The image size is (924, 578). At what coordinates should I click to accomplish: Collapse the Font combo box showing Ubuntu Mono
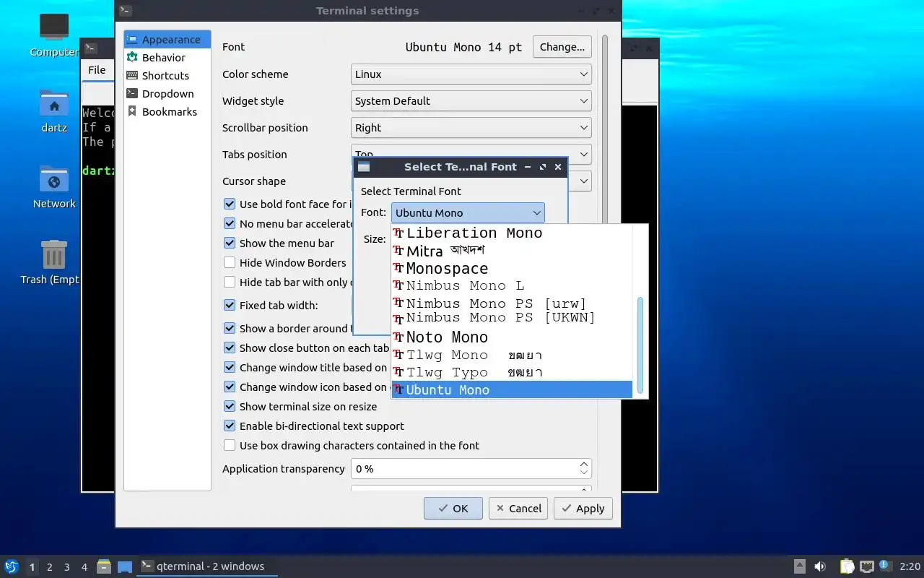pos(468,212)
